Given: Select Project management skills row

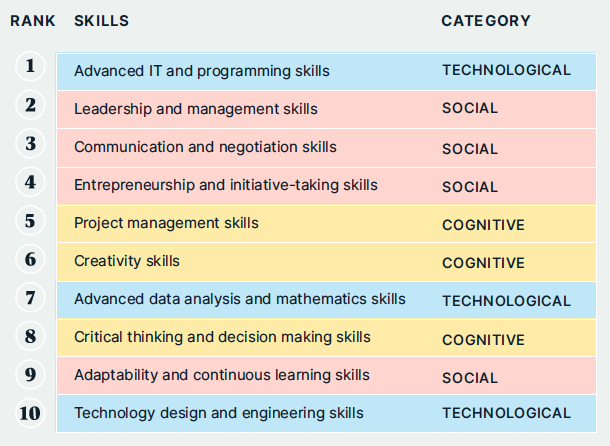Looking at the screenshot, I should 326,224.
